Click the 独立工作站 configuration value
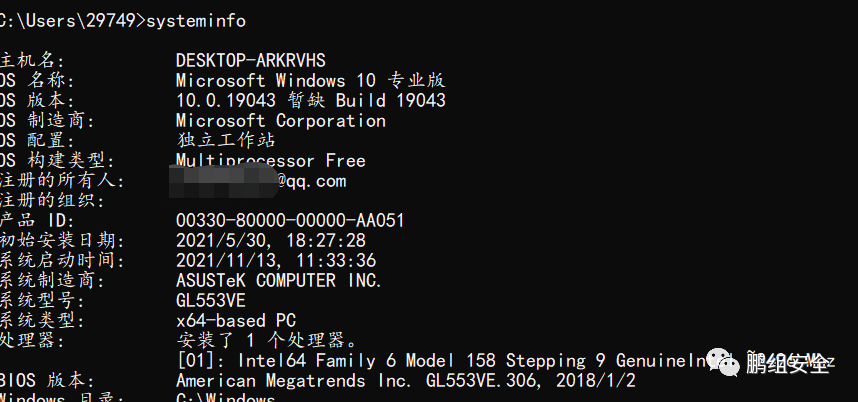 point(225,140)
